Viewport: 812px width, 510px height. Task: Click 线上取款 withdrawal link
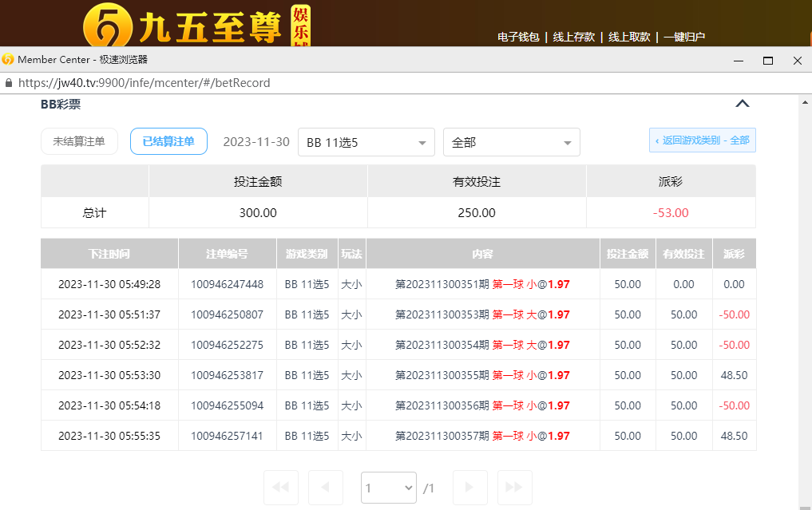coord(629,37)
